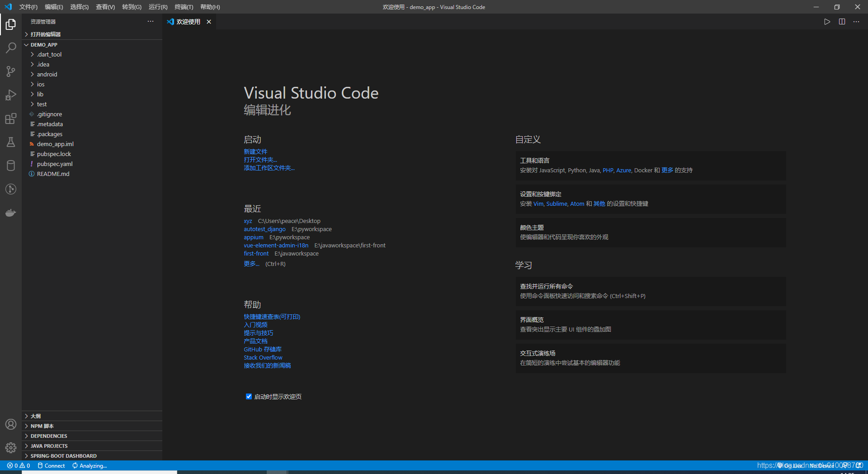The height and width of the screenshot is (474, 868).
Task: Open the 终端(T) menu
Action: tap(184, 7)
